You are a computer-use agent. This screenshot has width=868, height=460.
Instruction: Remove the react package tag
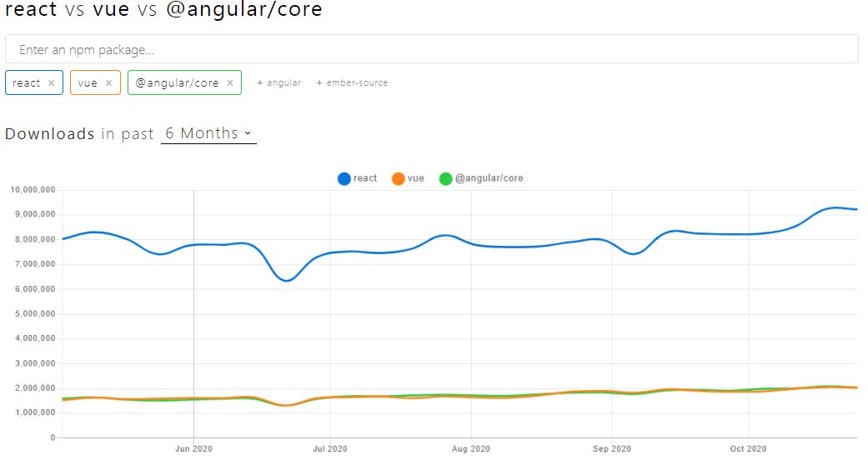click(x=52, y=83)
